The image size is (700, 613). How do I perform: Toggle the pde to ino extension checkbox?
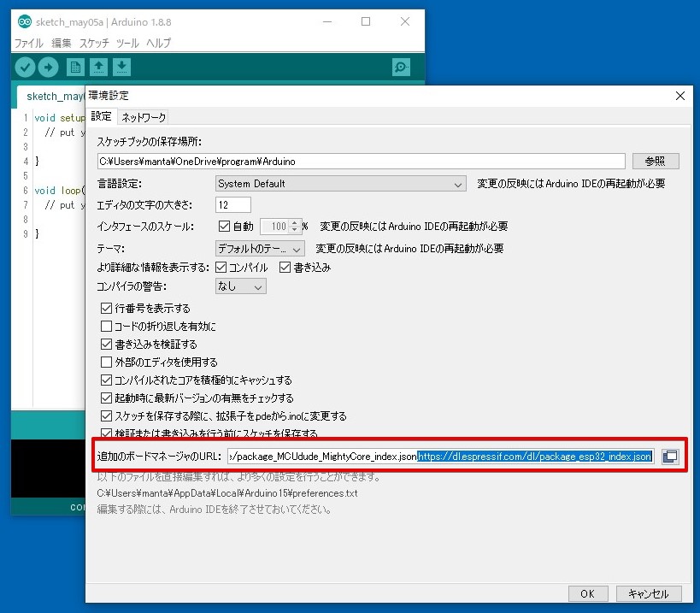(x=106, y=416)
